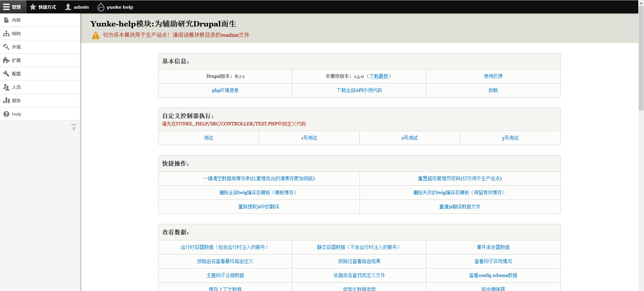Click the 配置 wrench icon
Viewport: 644px width, 291px height.
pos(6,74)
